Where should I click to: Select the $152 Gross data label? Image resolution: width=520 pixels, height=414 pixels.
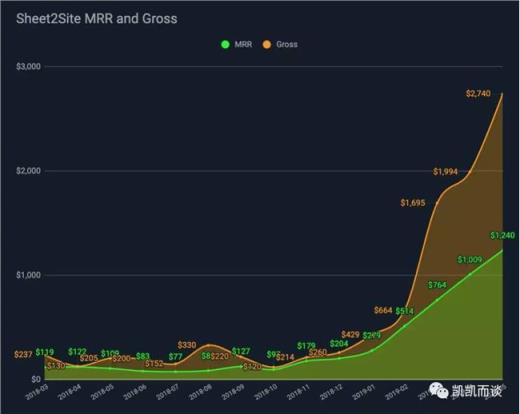pos(154,363)
